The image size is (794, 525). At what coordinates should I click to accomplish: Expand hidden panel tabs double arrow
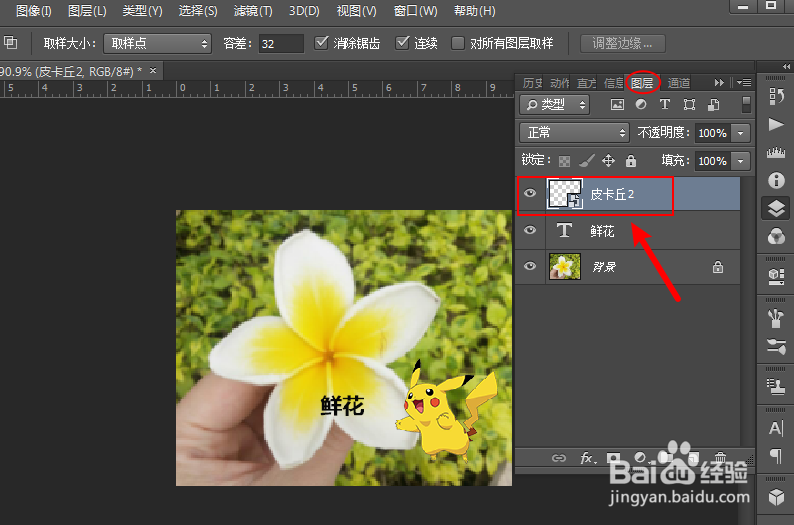719,83
